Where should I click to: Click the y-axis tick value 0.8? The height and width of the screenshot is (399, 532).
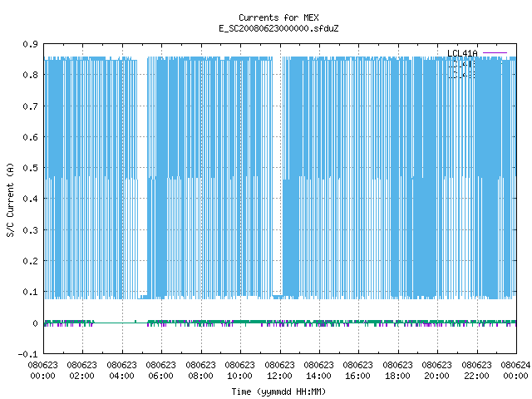pyautogui.click(x=30, y=75)
